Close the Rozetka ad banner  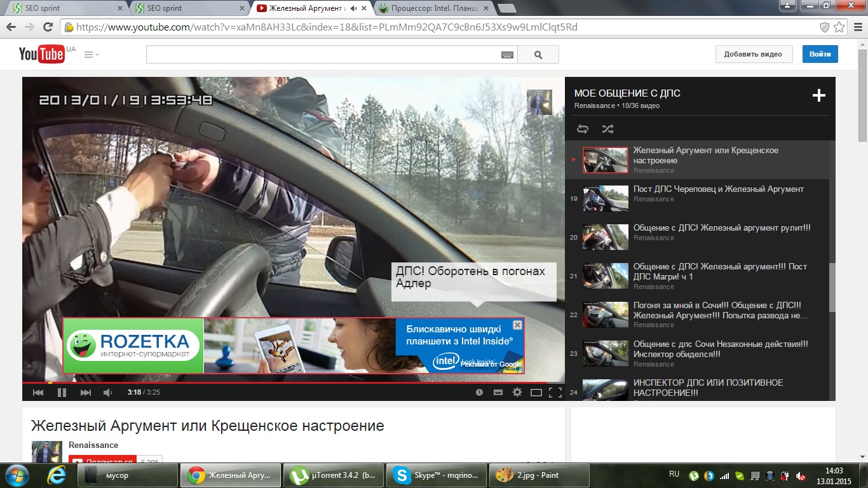517,325
